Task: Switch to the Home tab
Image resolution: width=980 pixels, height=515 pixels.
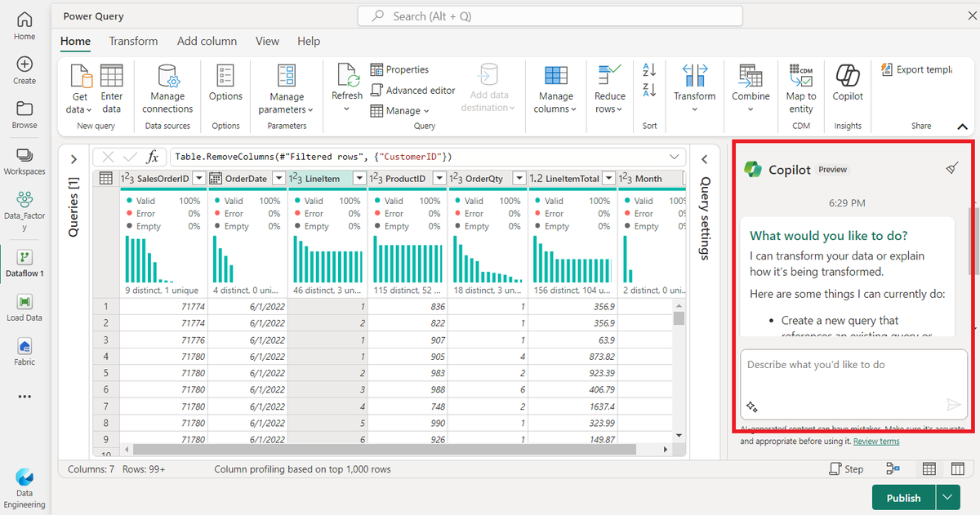Action: tap(76, 41)
